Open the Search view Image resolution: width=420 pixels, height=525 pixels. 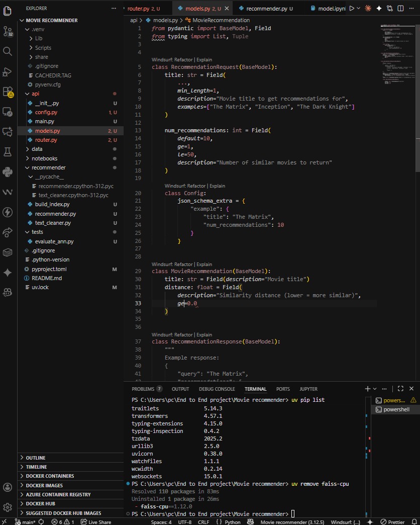tap(8, 51)
